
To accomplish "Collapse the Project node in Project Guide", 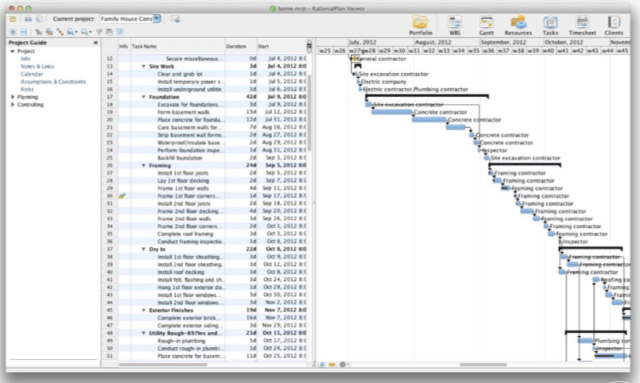I will tap(13, 51).
